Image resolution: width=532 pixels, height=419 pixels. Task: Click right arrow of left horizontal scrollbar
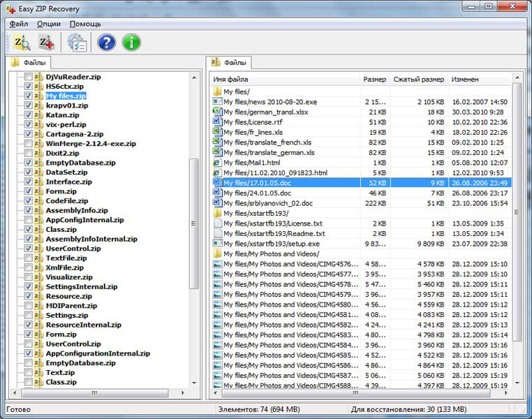coord(182,393)
